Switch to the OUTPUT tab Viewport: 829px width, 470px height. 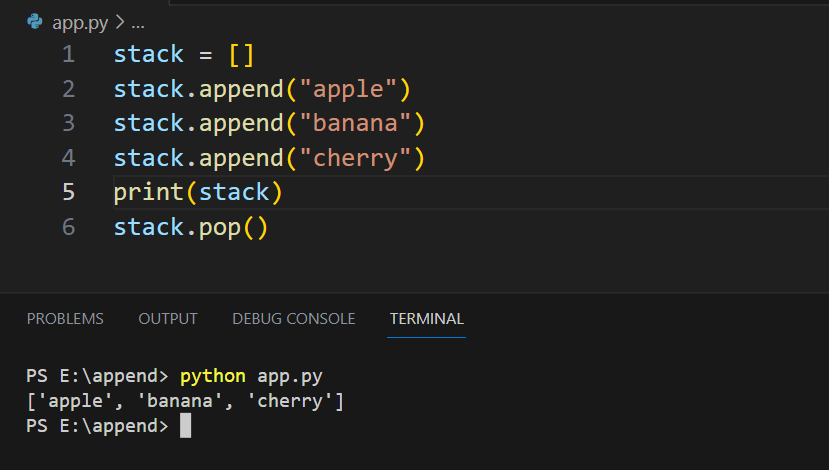click(x=168, y=319)
